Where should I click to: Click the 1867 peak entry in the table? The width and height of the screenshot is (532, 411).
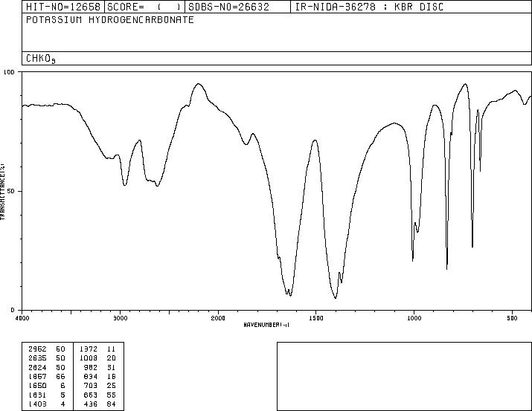[x=37, y=376]
